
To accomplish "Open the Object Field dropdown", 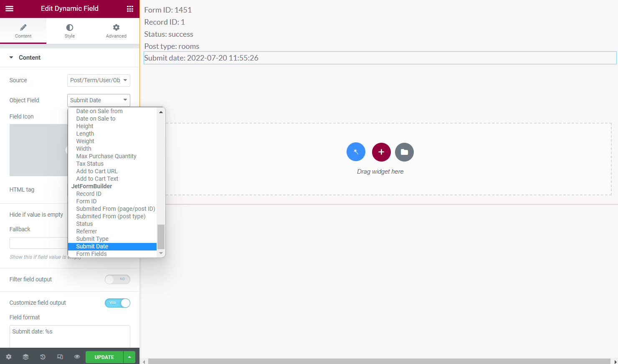I will (x=99, y=100).
